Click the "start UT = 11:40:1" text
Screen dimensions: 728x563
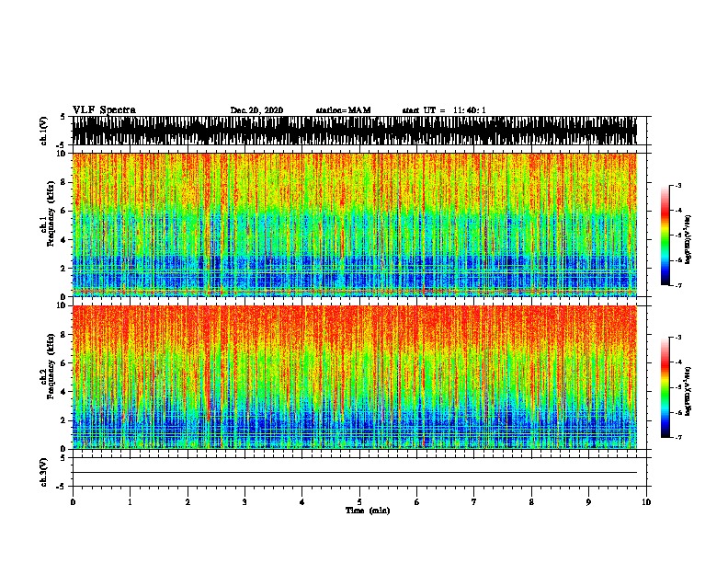point(444,110)
